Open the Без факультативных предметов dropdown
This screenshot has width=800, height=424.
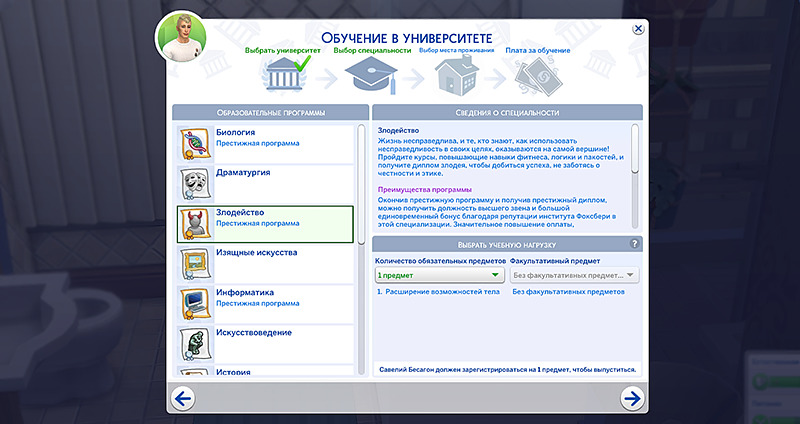pyautogui.click(x=574, y=276)
